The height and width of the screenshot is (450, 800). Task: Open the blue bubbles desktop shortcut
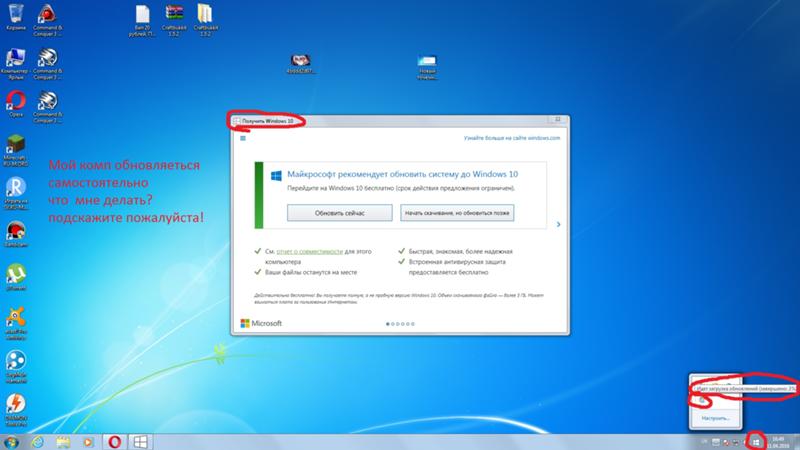tap(16, 366)
